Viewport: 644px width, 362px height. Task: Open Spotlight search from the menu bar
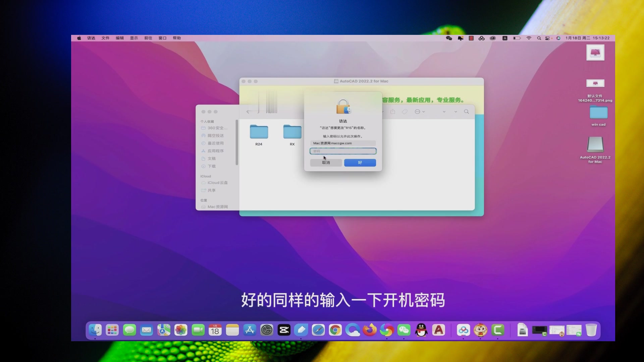click(539, 38)
